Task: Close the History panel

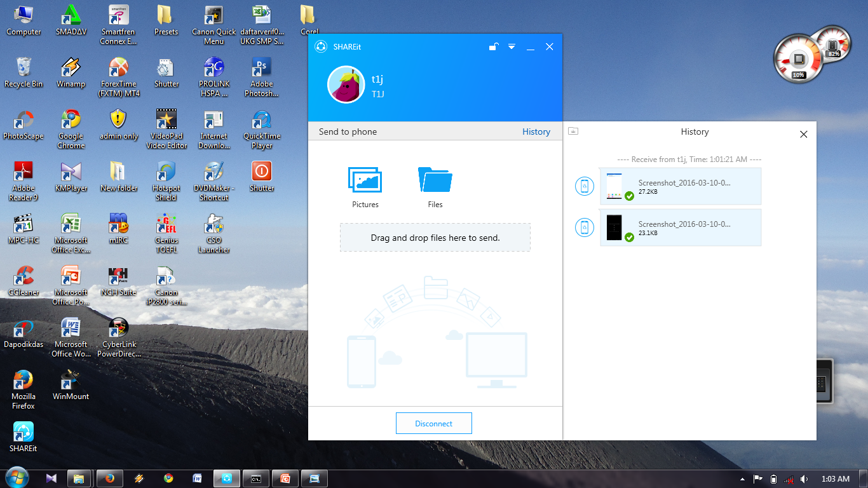Action: tap(803, 134)
